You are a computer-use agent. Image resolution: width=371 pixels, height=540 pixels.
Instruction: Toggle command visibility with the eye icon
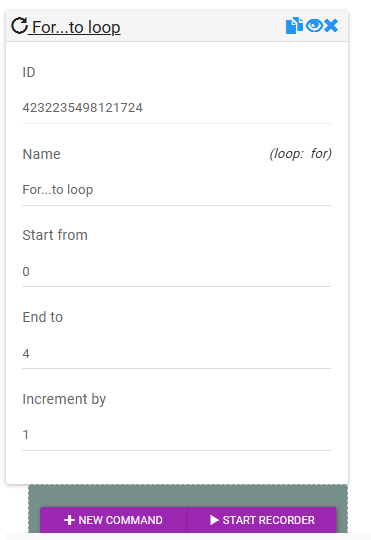coord(314,26)
